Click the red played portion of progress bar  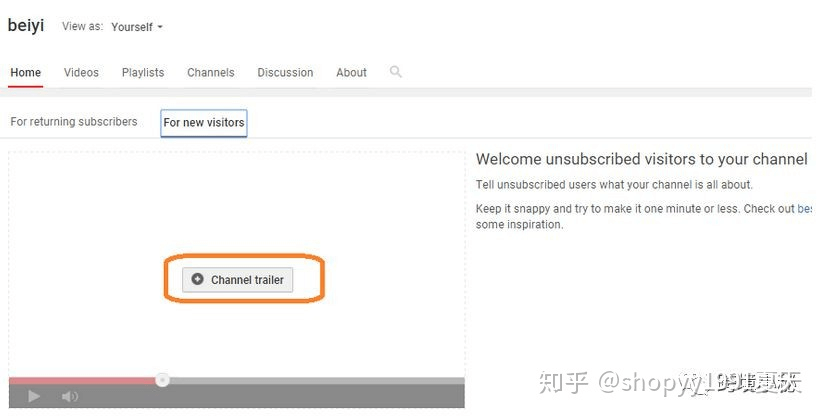pyautogui.click(x=80, y=380)
